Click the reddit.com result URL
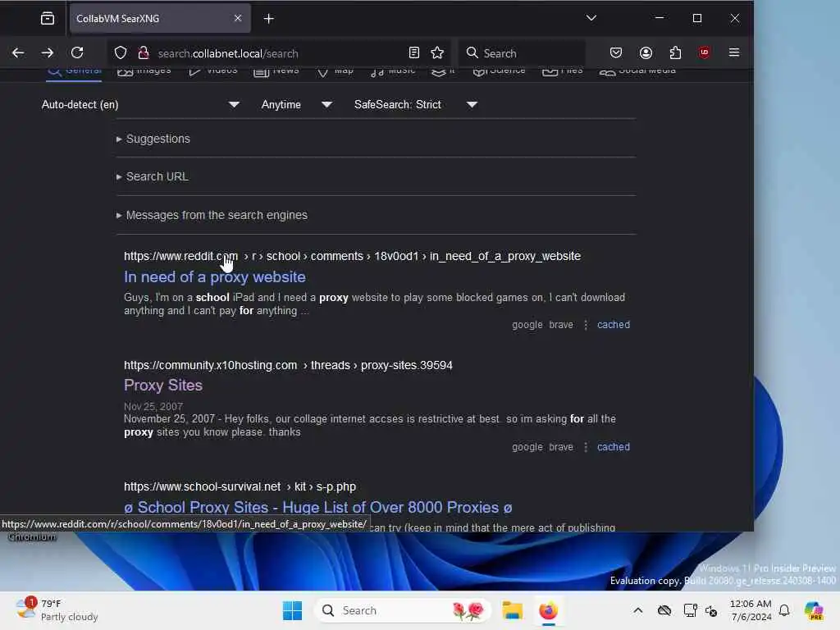The width and height of the screenshot is (840, 630). (x=352, y=256)
